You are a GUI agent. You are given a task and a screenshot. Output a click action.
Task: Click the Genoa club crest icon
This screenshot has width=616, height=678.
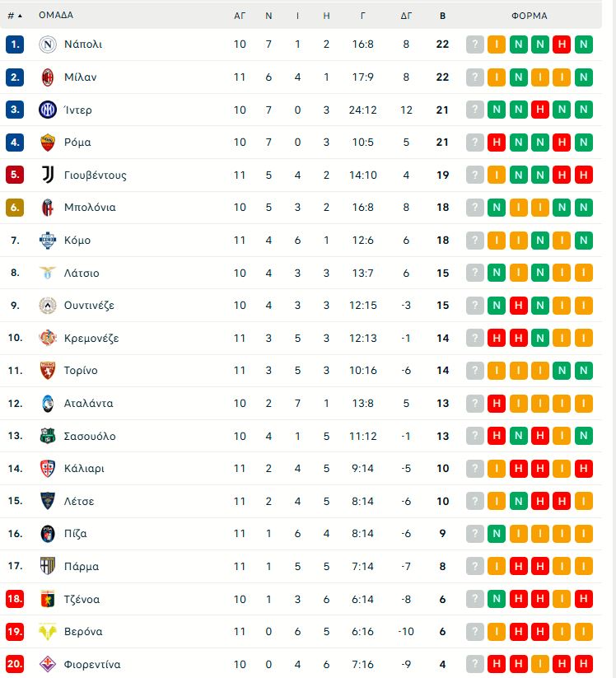pyautogui.click(x=47, y=599)
